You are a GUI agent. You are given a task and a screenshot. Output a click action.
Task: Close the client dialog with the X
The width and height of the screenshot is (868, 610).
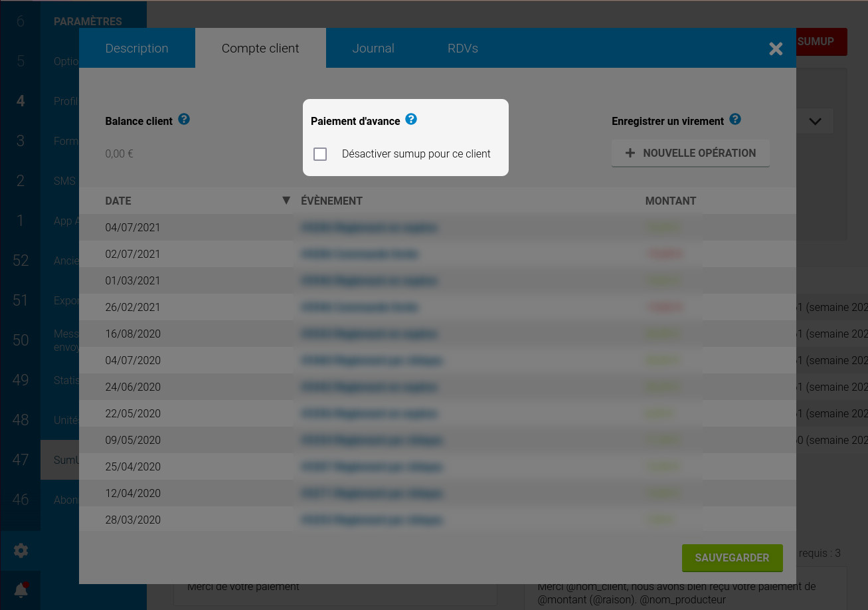(775, 49)
